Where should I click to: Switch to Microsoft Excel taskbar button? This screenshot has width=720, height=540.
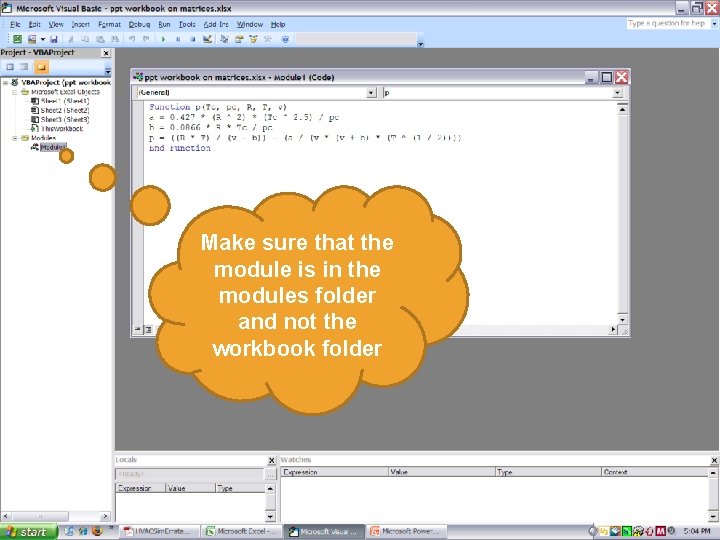[240, 531]
